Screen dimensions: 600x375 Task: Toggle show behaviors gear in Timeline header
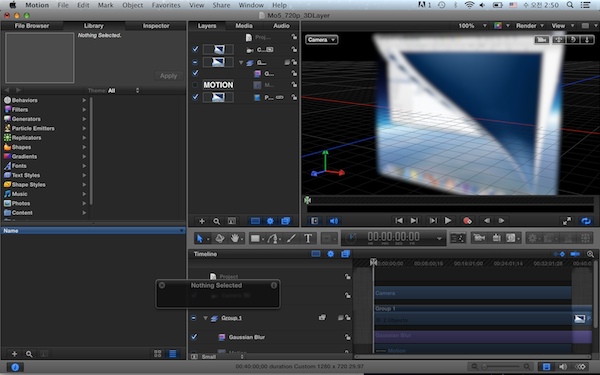[x=331, y=254]
